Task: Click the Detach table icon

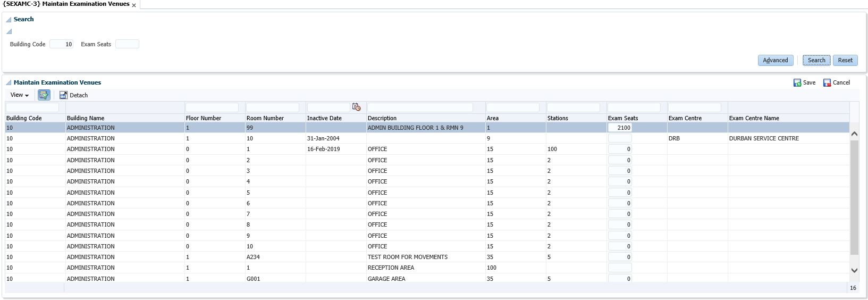Action: [63, 95]
